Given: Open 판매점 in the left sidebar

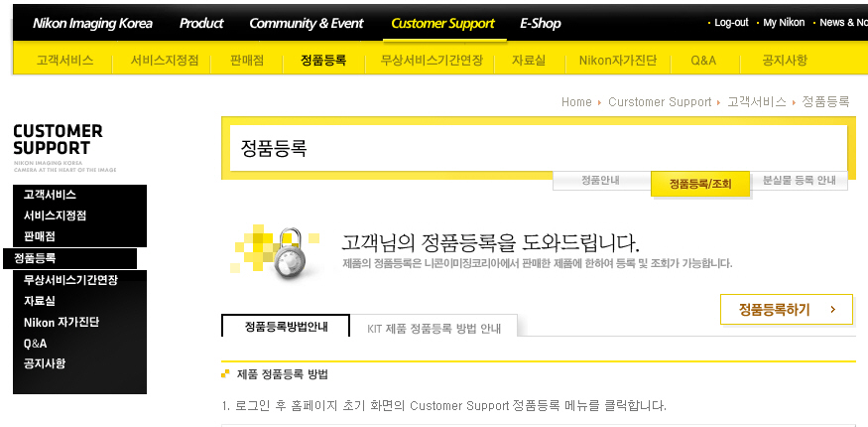Looking at the screenshot, I should click(40, 236).
